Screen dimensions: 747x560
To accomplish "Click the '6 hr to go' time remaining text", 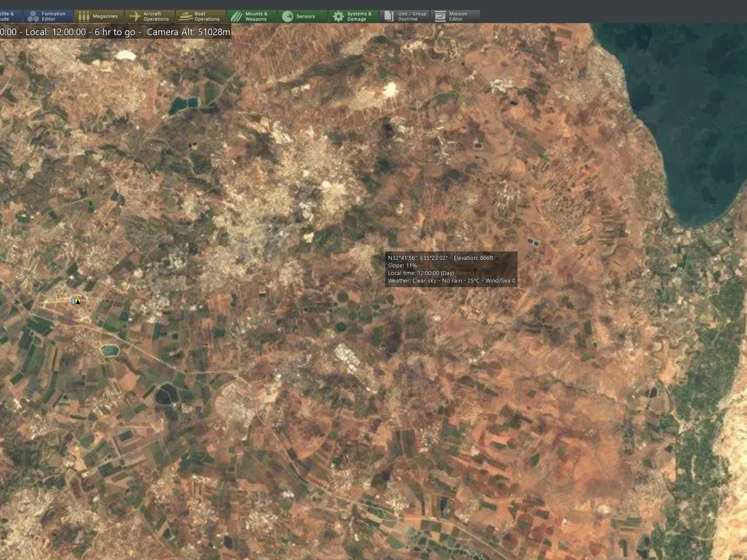I will [x=115, y=32].
